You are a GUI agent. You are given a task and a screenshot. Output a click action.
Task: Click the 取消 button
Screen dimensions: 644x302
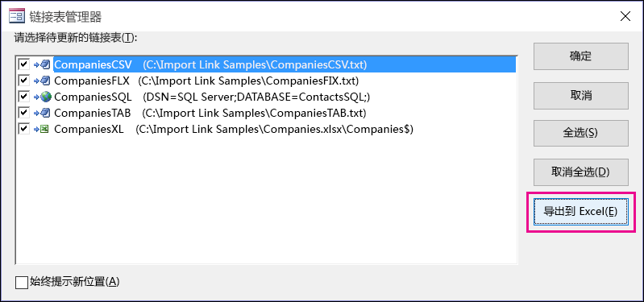(x=581, y=96)
